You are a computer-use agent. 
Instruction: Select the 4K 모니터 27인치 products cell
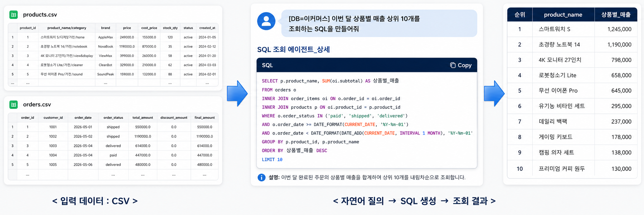(x=67, y=56)
